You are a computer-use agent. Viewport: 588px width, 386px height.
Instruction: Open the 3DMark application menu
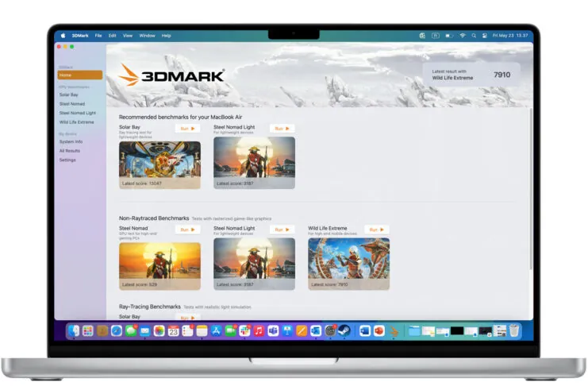click(x=80, y=36)
